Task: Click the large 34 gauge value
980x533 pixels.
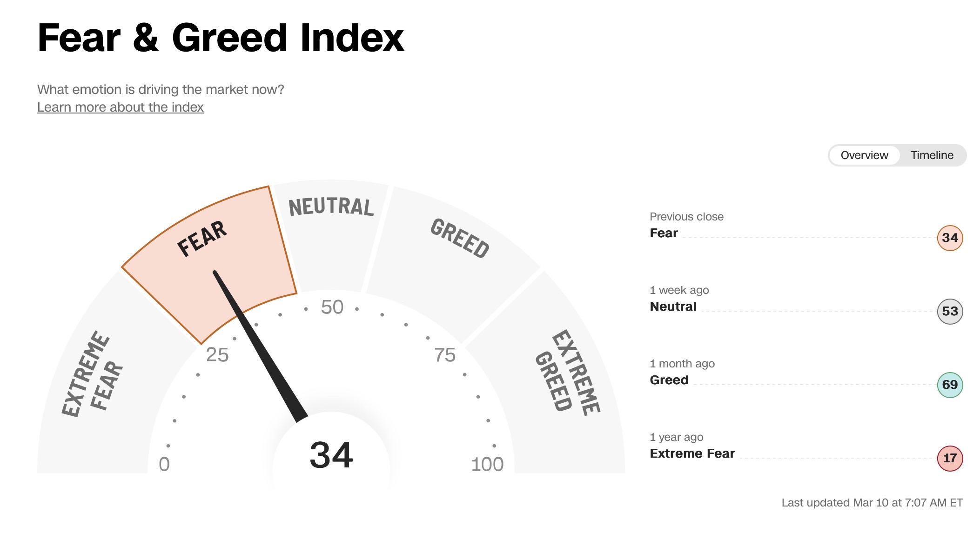Action: 331,455
